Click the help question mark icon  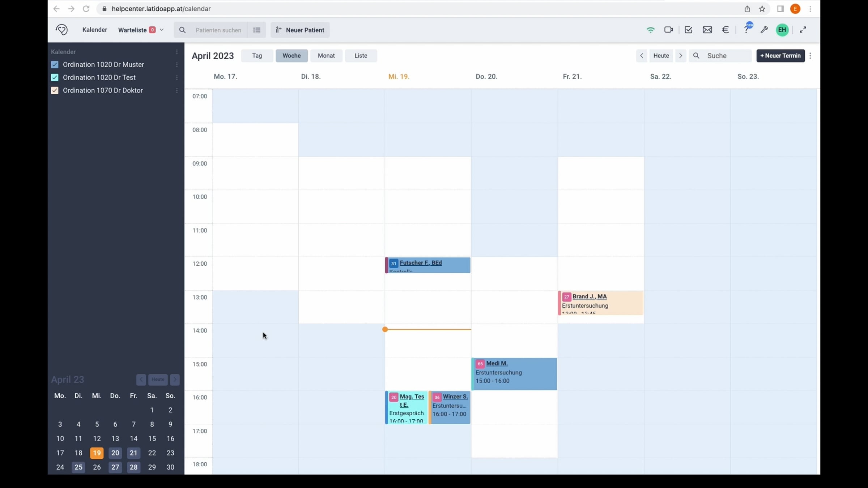point(746,30)
